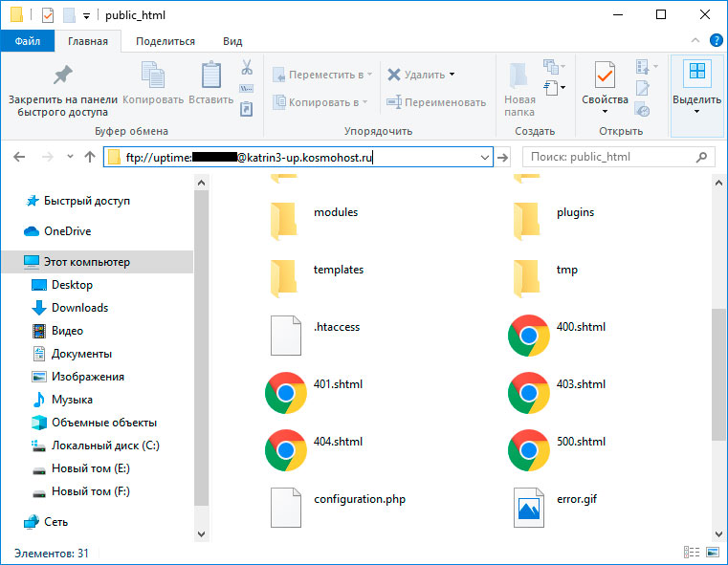The width and height of the screenshot is (728, 565).
Task: Click the file list scrollbar thumb
Action: (x=718, y=374)
